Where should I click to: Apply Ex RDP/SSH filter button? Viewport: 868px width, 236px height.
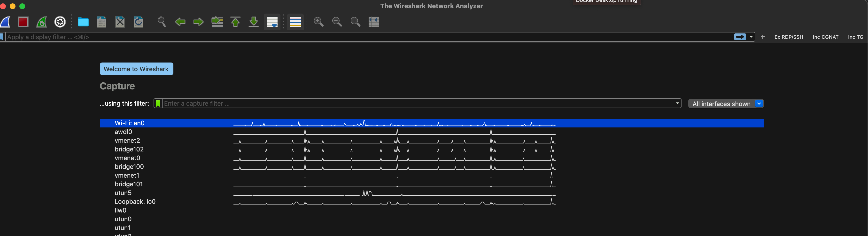[x=789, y=37]
